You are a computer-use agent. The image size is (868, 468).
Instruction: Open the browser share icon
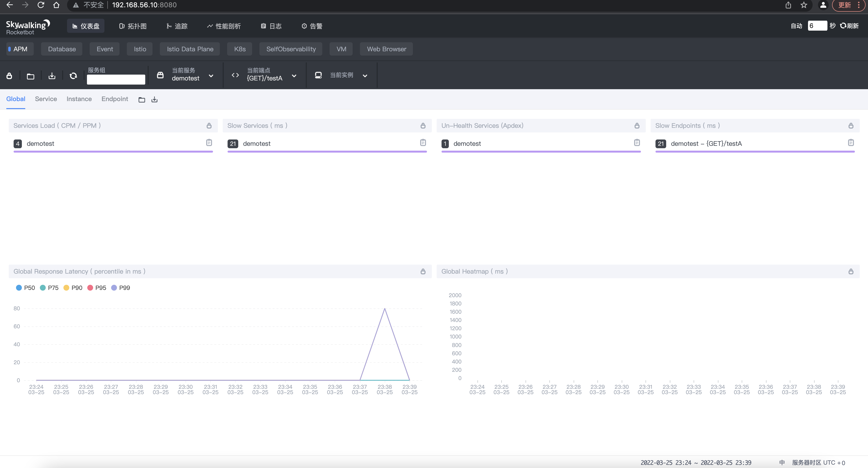788,5
